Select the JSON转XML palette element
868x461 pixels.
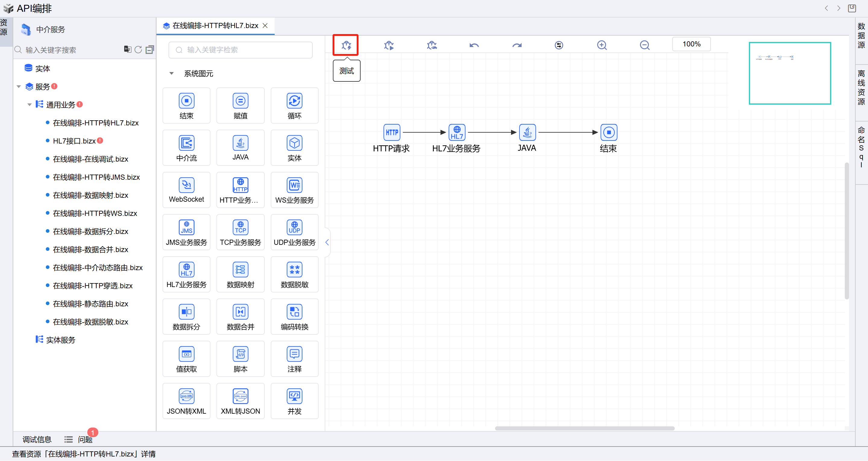[x=186, y=401]
